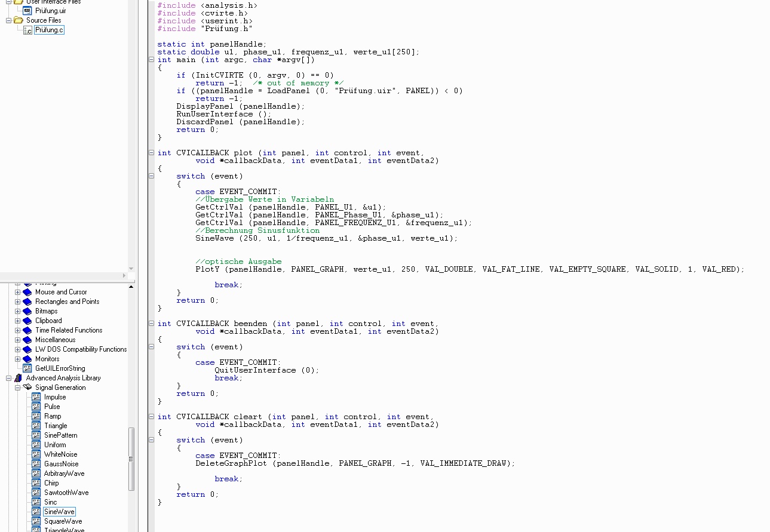Click the library tree vertical scrollbar thumb
This screenshot has width=770, height=532.
point(131,459)
